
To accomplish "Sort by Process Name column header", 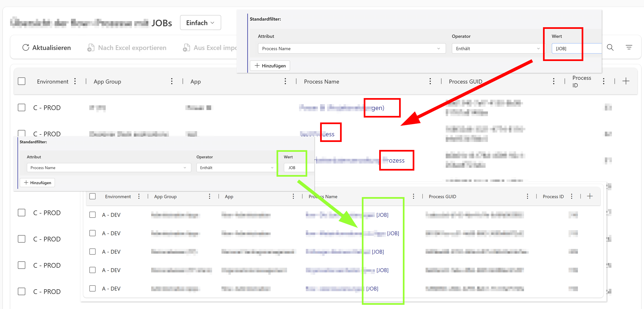I will pos(321,82).
